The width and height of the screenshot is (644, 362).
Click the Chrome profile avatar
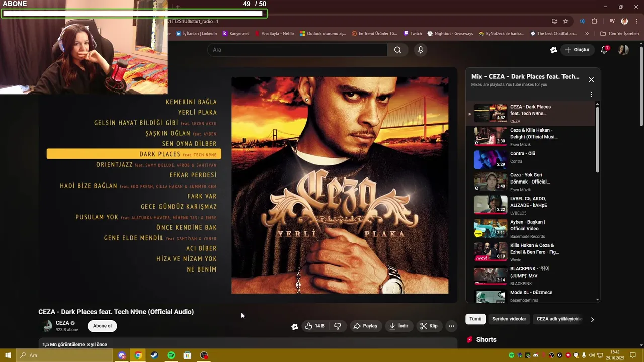pos(624,21)
